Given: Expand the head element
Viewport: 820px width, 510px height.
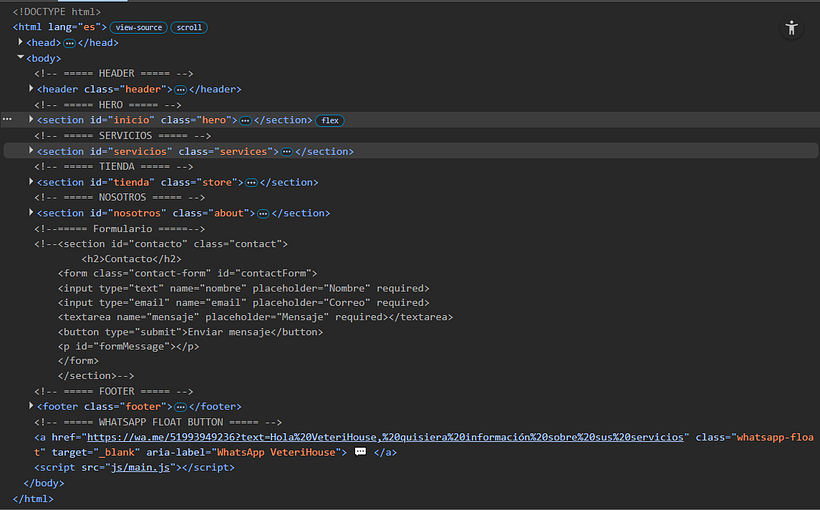Looking at the screenshot, I should (20, 42).
